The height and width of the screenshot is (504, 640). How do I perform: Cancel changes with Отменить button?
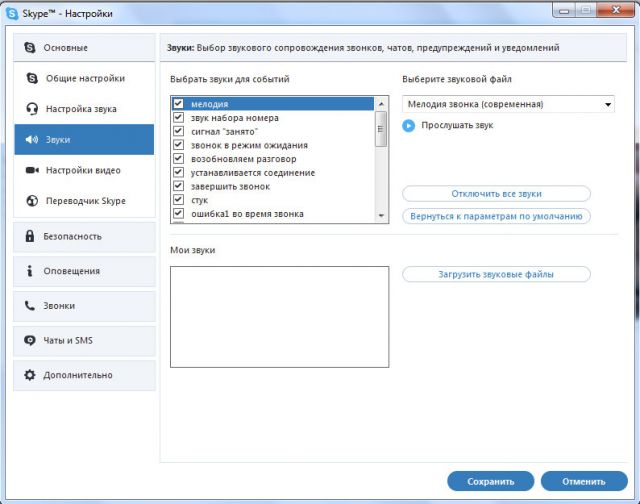584,482
